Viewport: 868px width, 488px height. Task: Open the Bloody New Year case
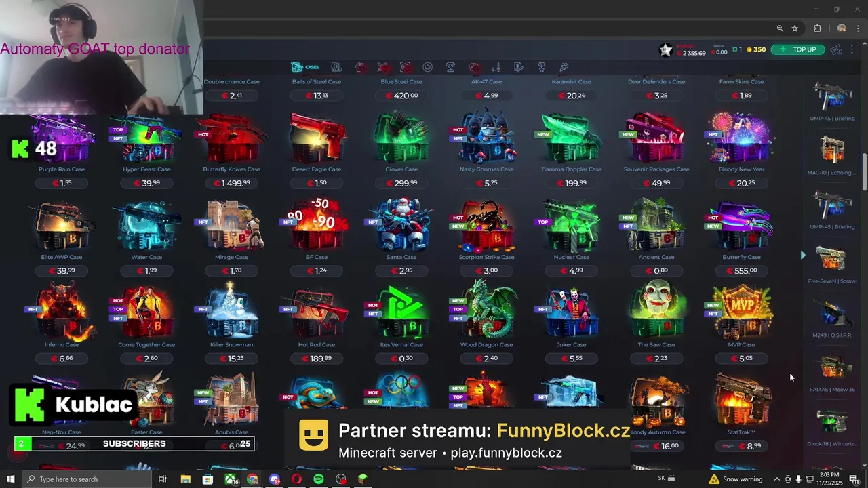[741, 139]
